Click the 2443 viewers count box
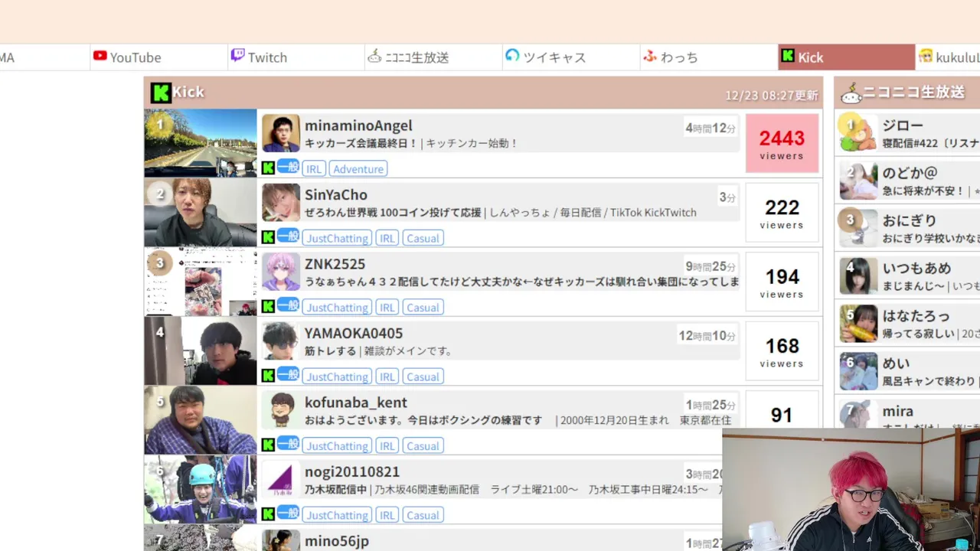The image size is (980, 551). 782,143
